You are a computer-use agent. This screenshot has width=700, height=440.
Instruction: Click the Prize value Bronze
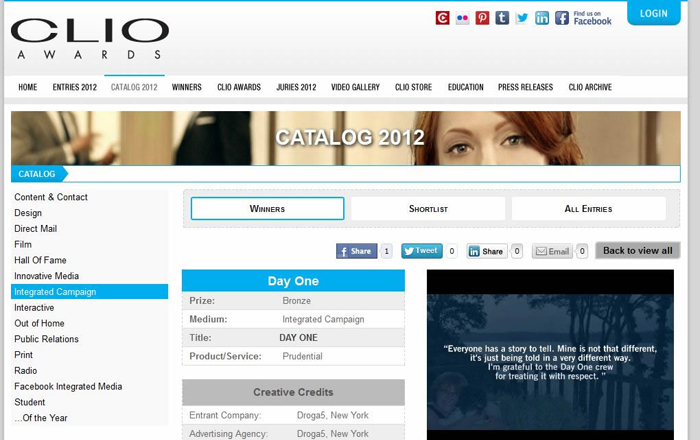click(296, 301)
